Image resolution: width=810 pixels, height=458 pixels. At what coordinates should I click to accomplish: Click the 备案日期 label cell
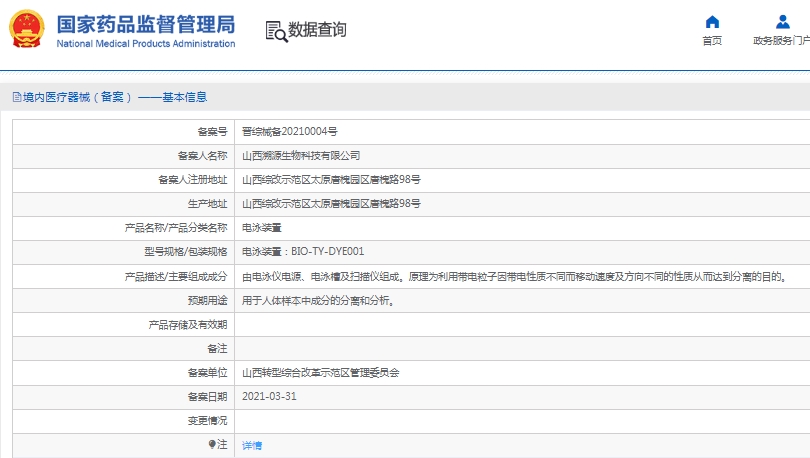tap(123, 397)
